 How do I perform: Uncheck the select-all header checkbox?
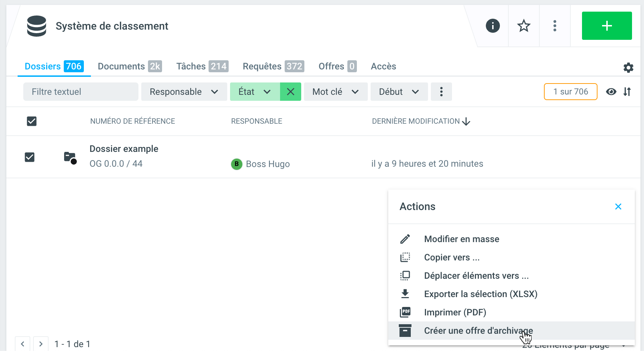coord(32,121)
